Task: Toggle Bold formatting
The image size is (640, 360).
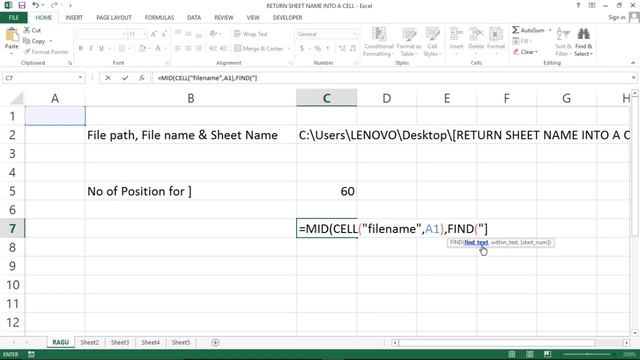Action: point(80,48)
